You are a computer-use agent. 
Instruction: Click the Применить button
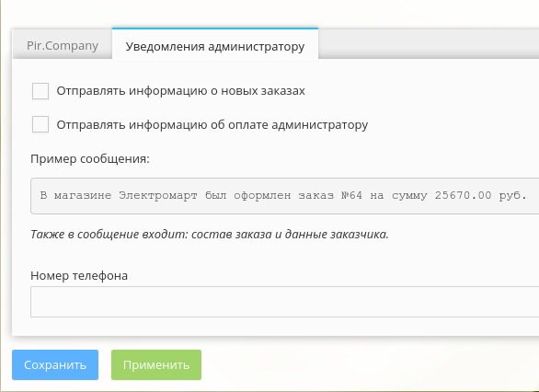click(x=156, y=364)
